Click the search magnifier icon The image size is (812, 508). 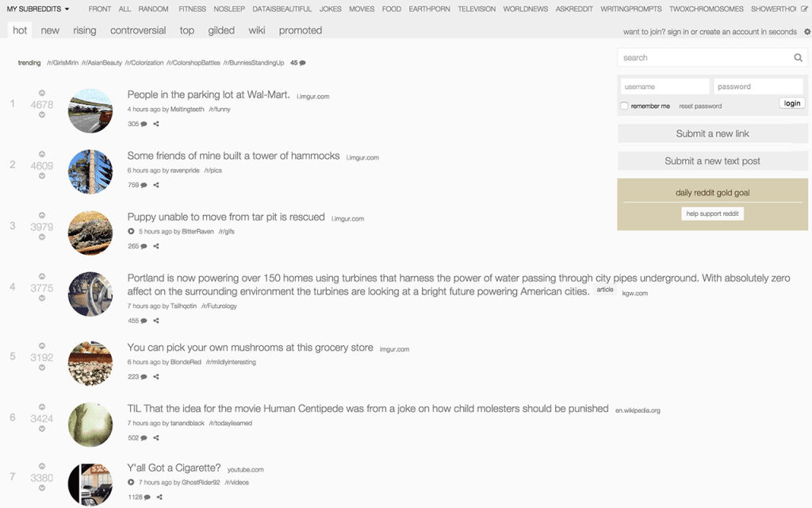(798, 57)
